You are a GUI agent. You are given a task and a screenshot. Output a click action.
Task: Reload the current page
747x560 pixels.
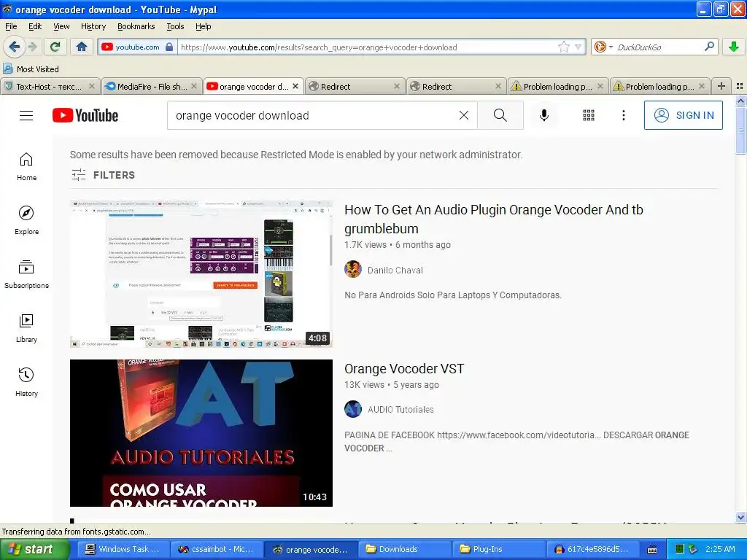[55, 47]
